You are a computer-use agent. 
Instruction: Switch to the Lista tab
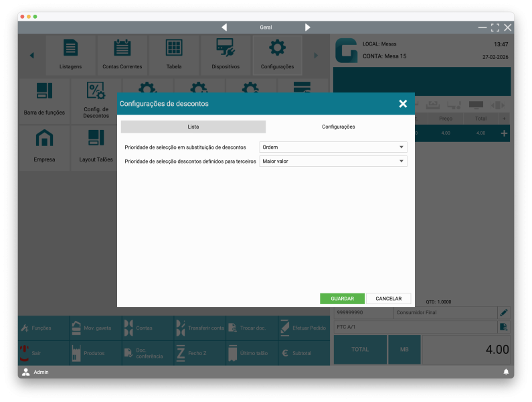click(x=193, y=127)
